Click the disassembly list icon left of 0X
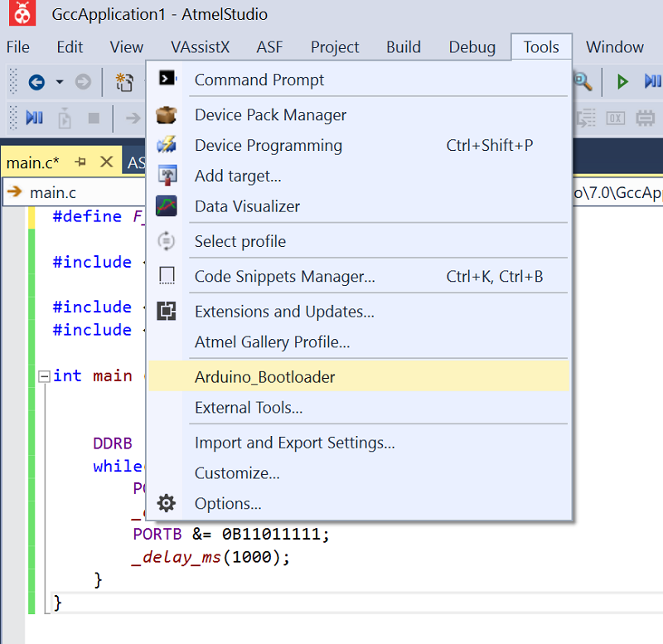Viewport: 663px width, 644px height. [586, 118]
